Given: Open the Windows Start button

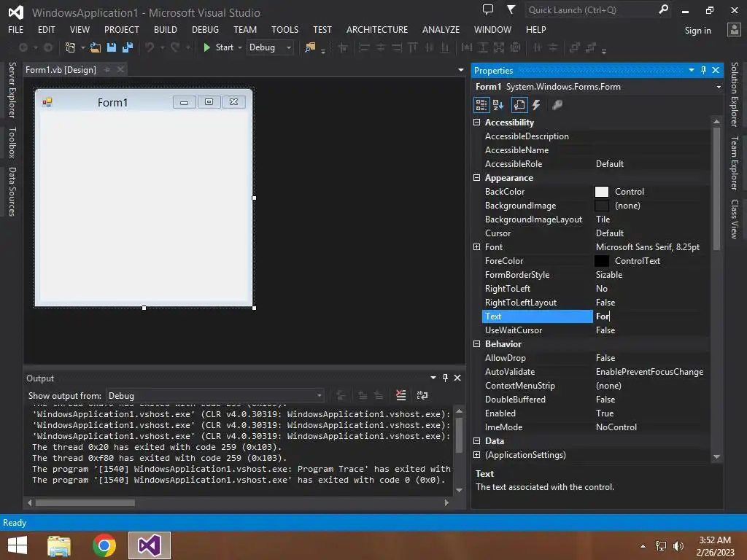Looking at the screenshot, I should (x=18, y=545).
